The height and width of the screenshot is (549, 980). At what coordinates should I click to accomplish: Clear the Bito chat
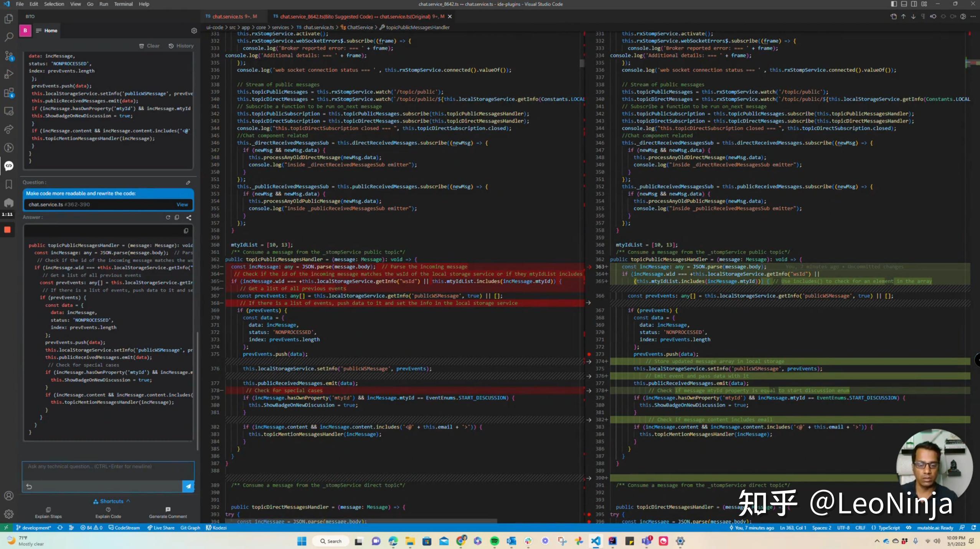pyautogui.click(x=149, y=46)
